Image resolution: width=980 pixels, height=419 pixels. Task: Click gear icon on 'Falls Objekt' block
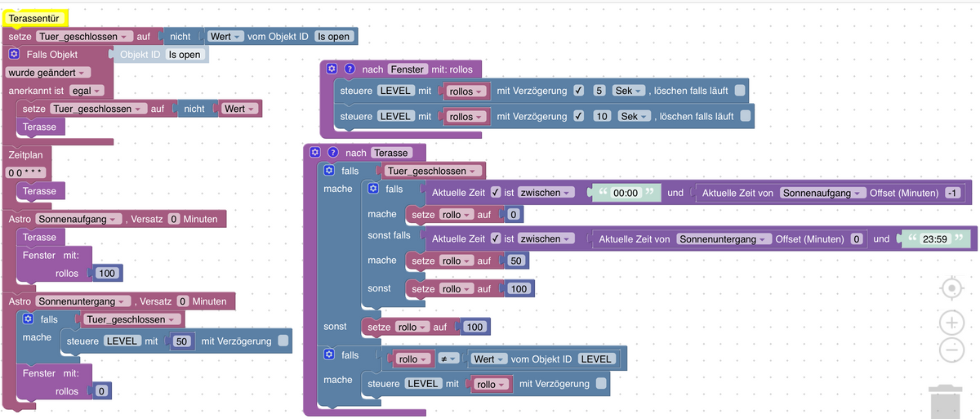pyautogui.click(x=14, y=55)
